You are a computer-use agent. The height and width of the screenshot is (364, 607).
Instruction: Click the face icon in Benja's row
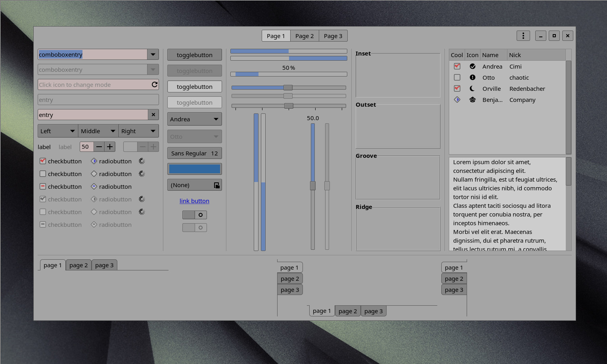[x=473, y=100]
